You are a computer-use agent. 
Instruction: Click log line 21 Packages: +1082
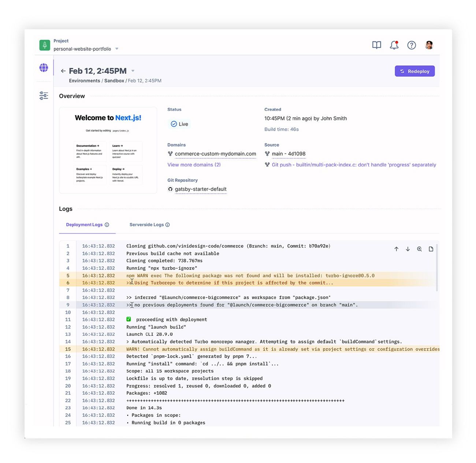(x=146, y=393)
